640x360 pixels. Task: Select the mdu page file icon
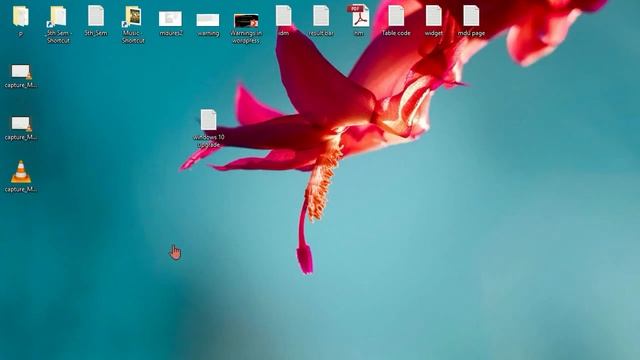coord(471,16)
